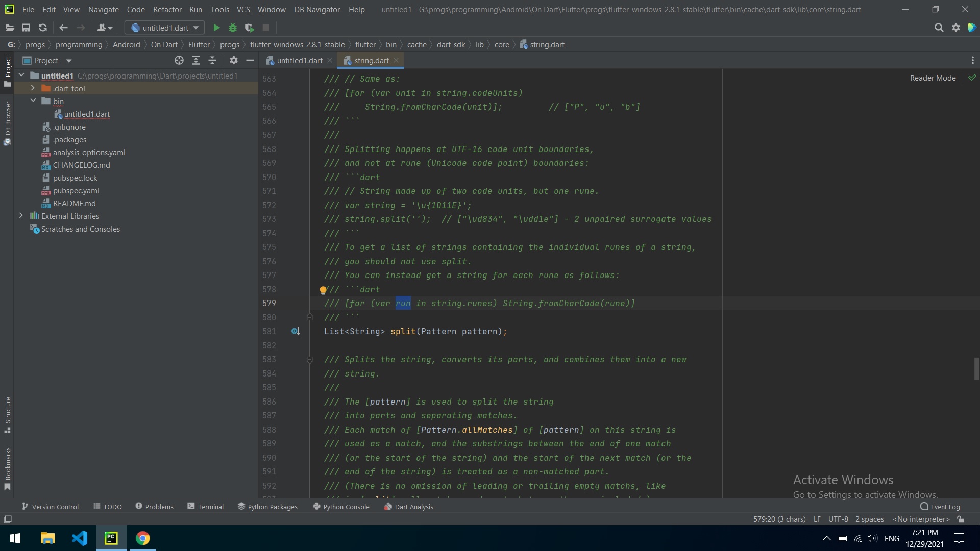
Task: Collapse all nodes in the Project tree
Action: pyautogui.click(x=213, y=60)
